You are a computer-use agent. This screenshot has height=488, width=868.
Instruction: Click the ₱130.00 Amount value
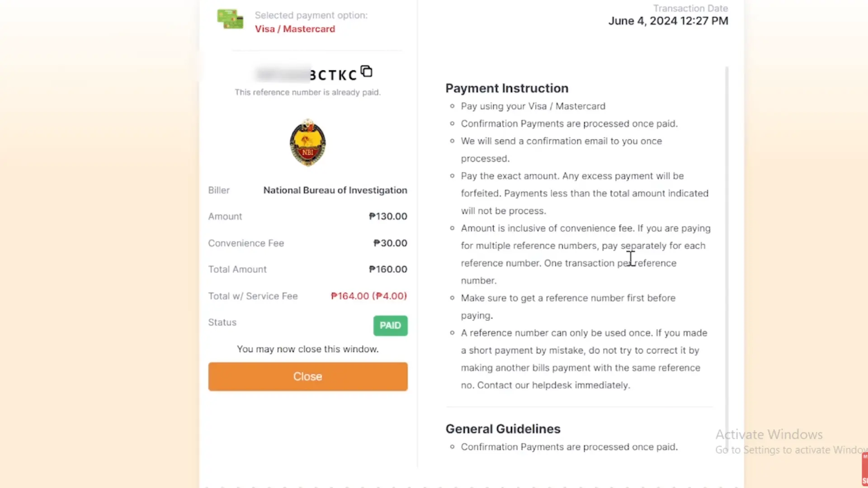click(x=388, y=216)
